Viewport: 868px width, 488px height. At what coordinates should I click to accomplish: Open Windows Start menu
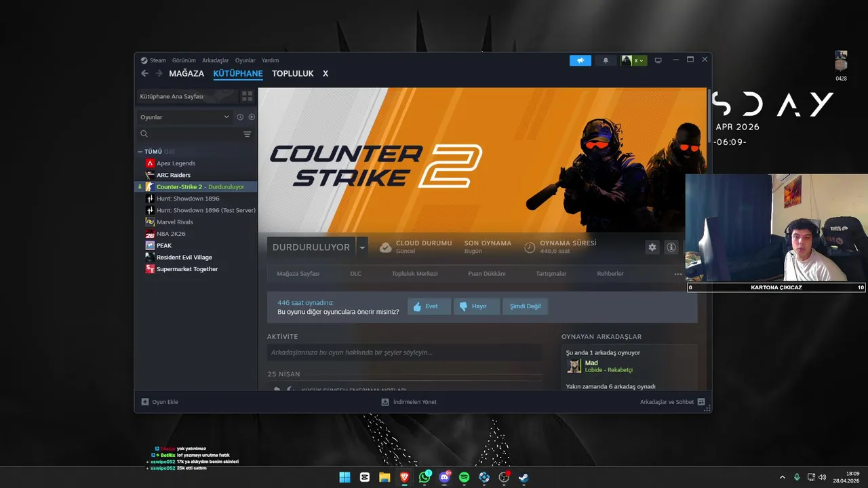tap(345, 477)
